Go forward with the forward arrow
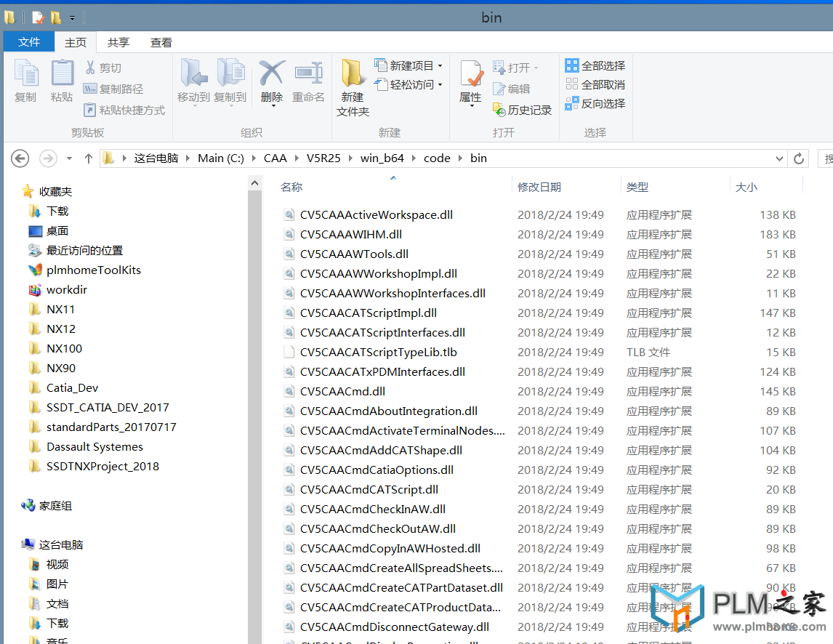The height and width of the screenshot is (644, 833). [x=49, y=158]
